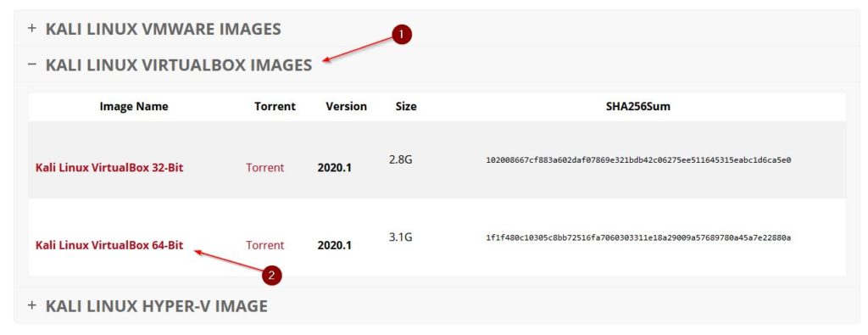Viewport: 868px width, 335px height.
Task: Select the Size column header
Action: (x=406, y=106)
